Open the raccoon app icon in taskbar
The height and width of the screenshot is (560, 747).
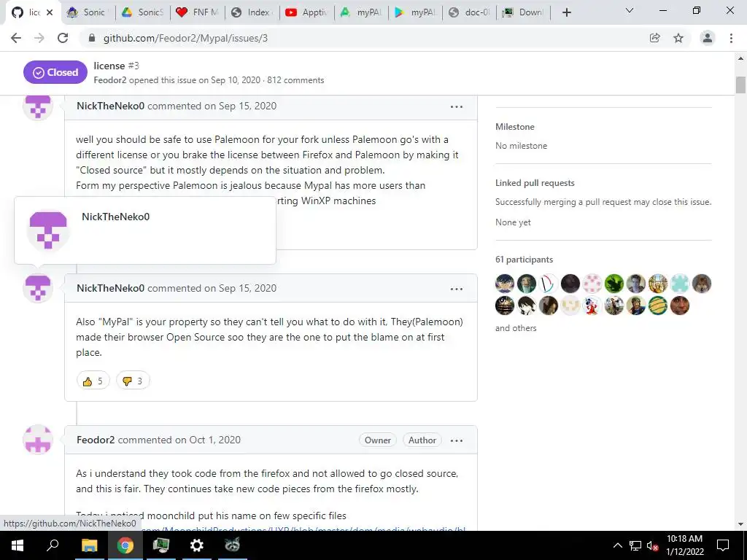click(233, 545)
